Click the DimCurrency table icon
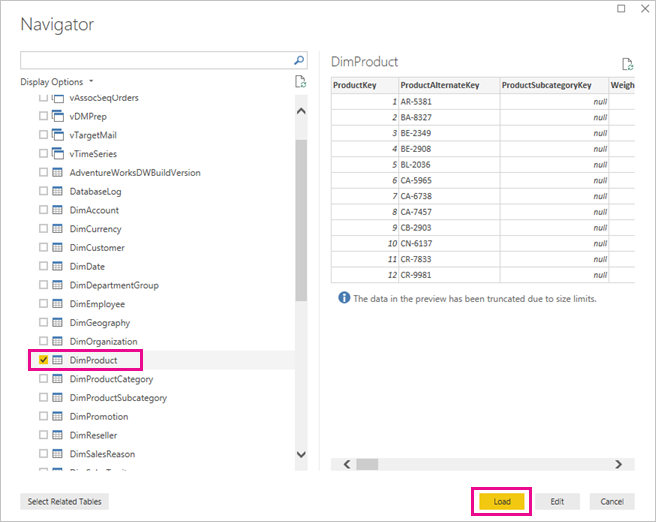This screenshot has width=656, height=522. coord(57,228)
